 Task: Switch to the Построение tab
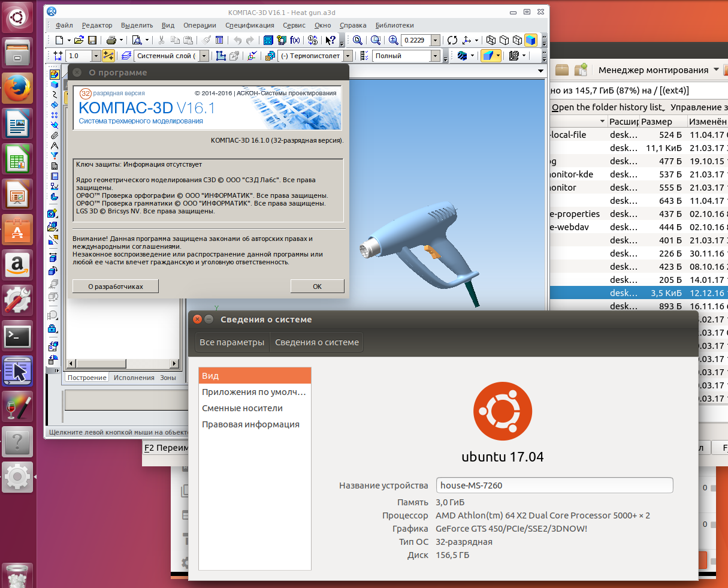point(87,378)
